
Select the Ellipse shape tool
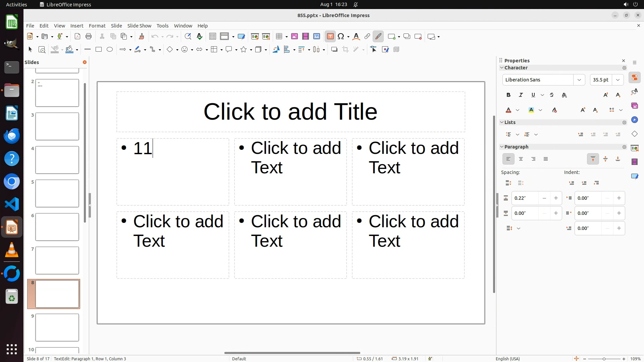click(110, 50)
